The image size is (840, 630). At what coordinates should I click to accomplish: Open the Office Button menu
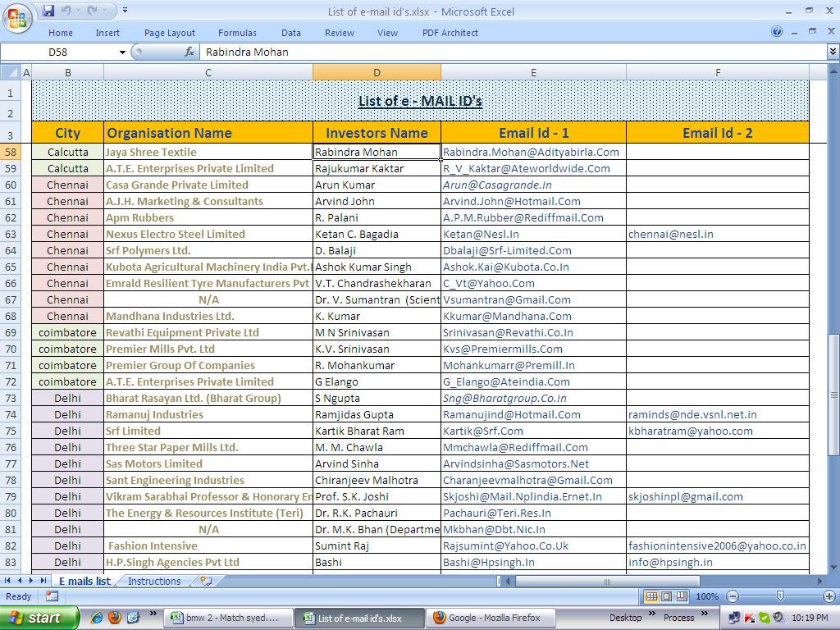17,18
